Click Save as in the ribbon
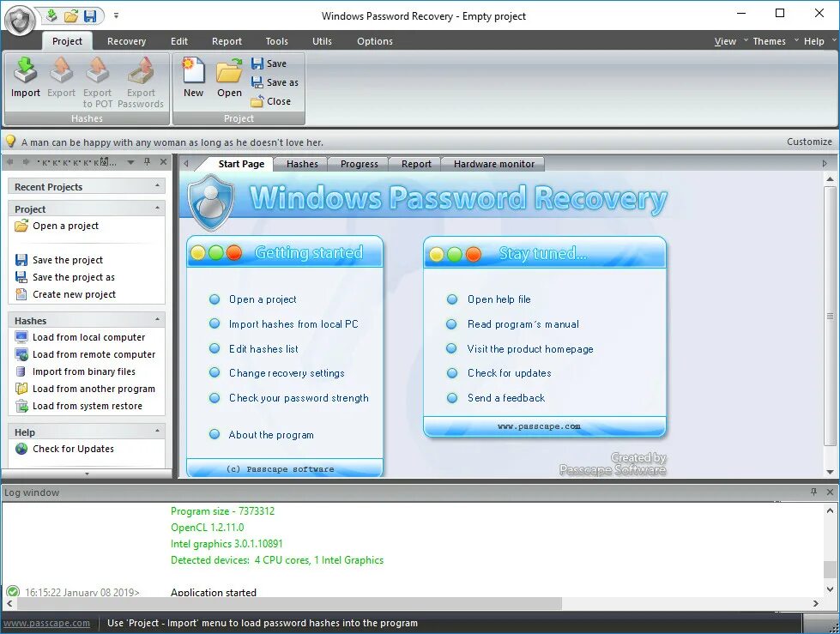 [275, 82]
